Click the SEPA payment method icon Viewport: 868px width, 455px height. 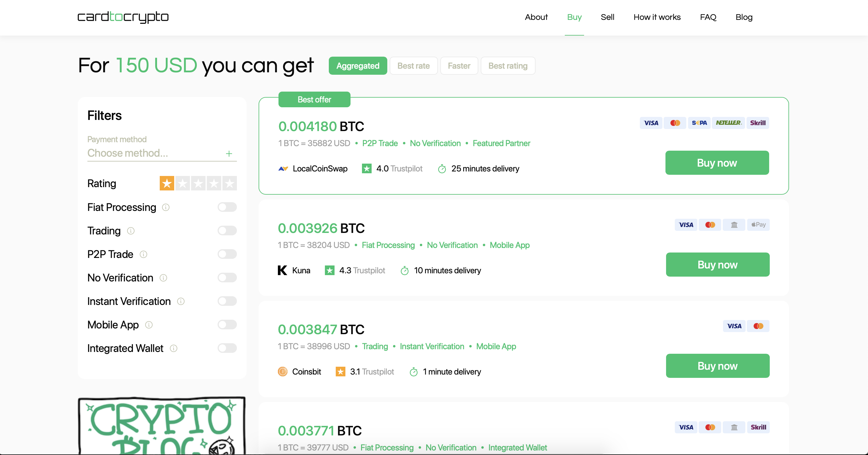tap(699, 123)
